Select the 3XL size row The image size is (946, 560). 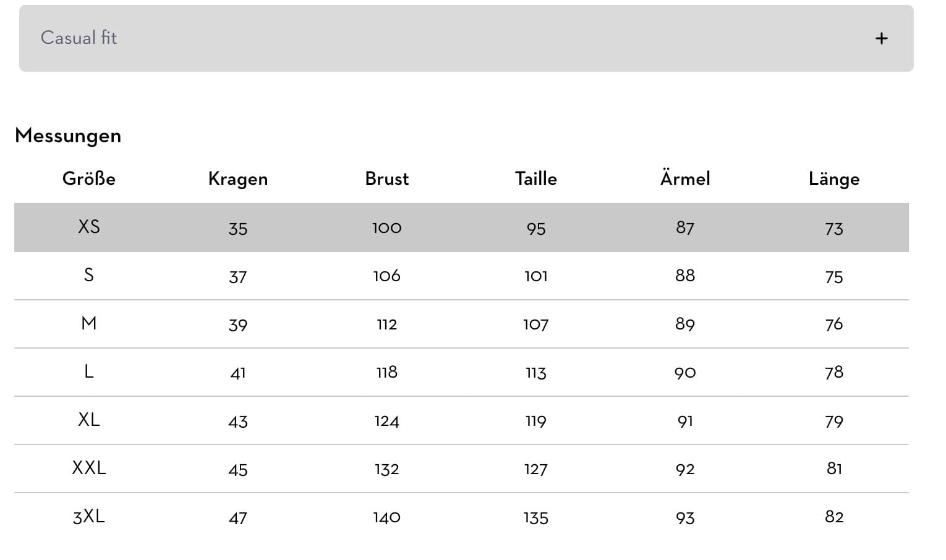(x=89, y=516)
